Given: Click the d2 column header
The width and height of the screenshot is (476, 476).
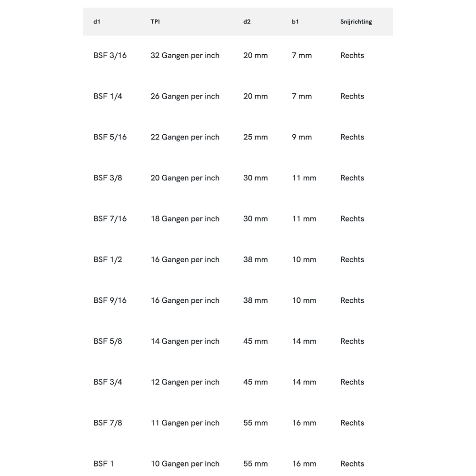Looking at the screenshot, I should (247, 22).
